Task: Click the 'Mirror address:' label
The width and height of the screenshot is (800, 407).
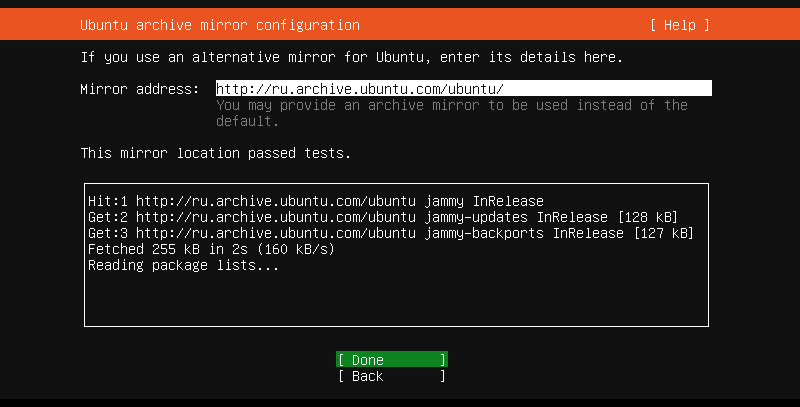Action: point(140,89)
